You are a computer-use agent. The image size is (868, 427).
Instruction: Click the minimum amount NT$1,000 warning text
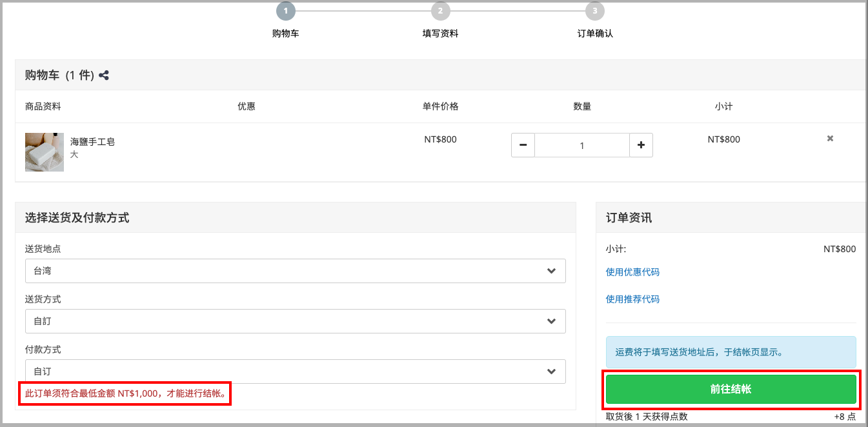(126, 393)
